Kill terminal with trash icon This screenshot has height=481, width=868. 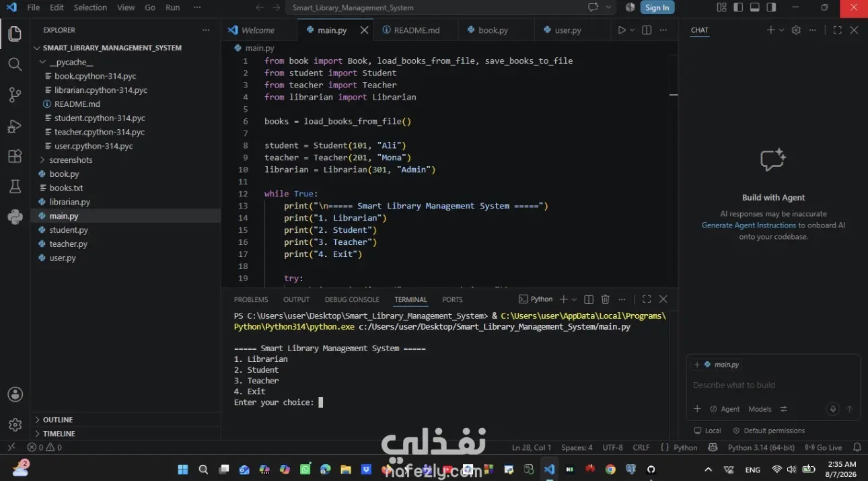(606, 299)
